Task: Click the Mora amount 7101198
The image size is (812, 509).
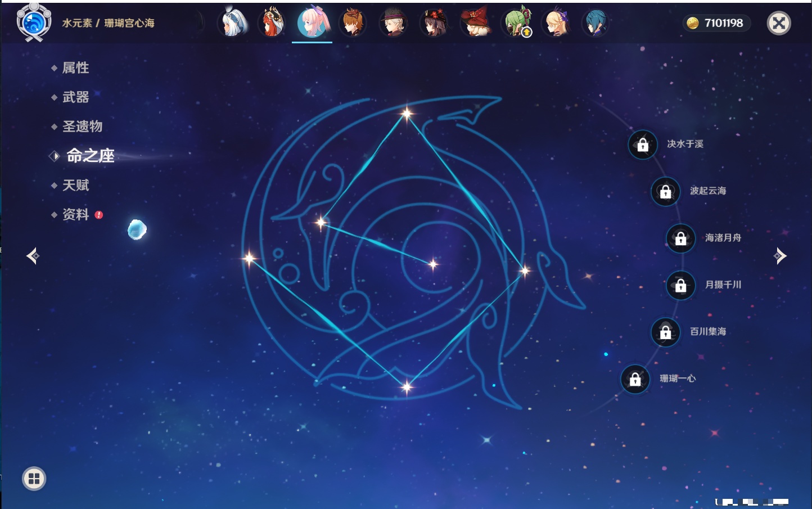Action: (724, 23)
